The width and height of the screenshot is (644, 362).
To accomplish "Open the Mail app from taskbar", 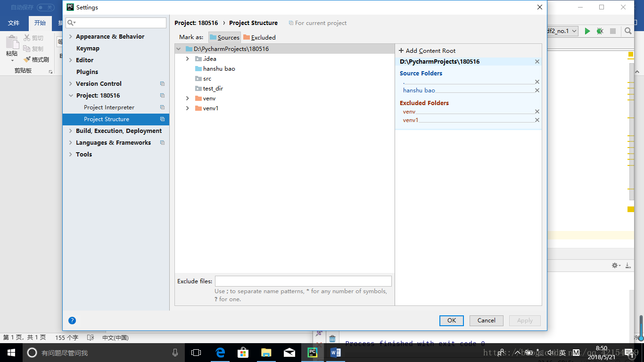I will point(289,353).
